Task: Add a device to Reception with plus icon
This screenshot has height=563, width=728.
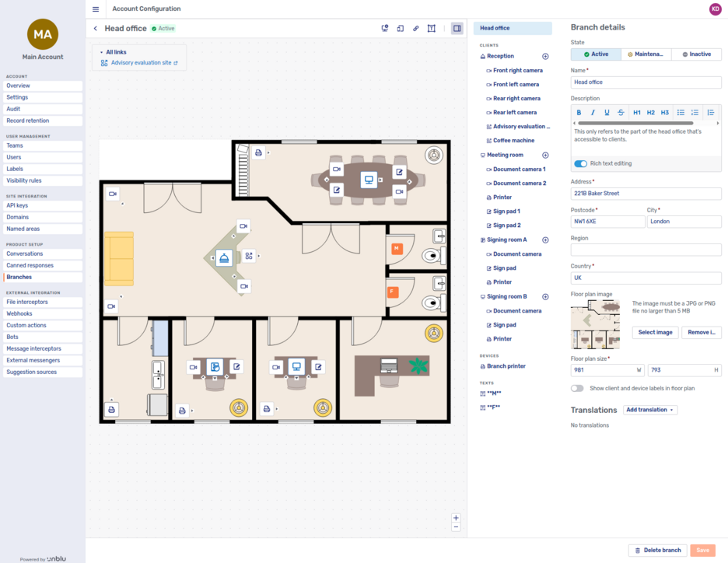Action: pos(545,56)
